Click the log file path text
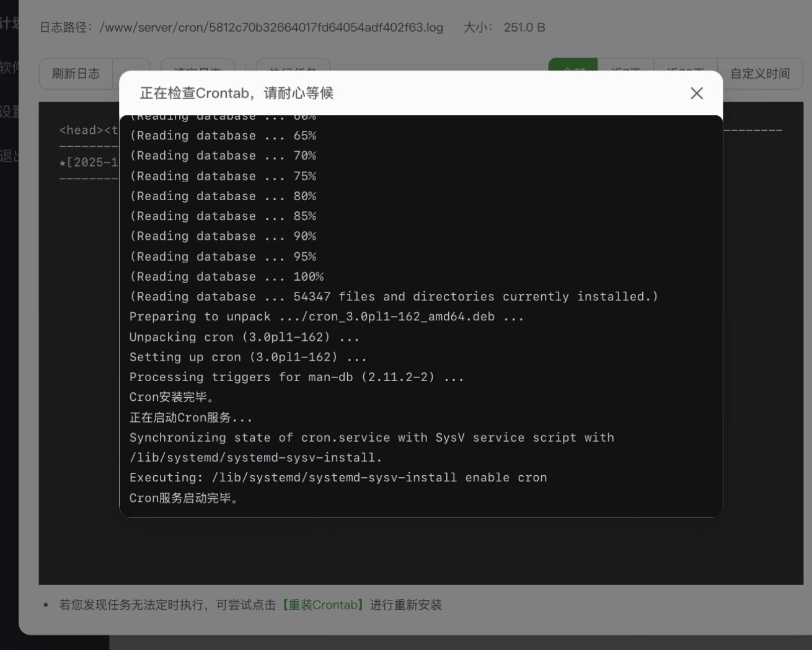The height and width of the screenshot is (650, 812). click(x=271, y=27)
